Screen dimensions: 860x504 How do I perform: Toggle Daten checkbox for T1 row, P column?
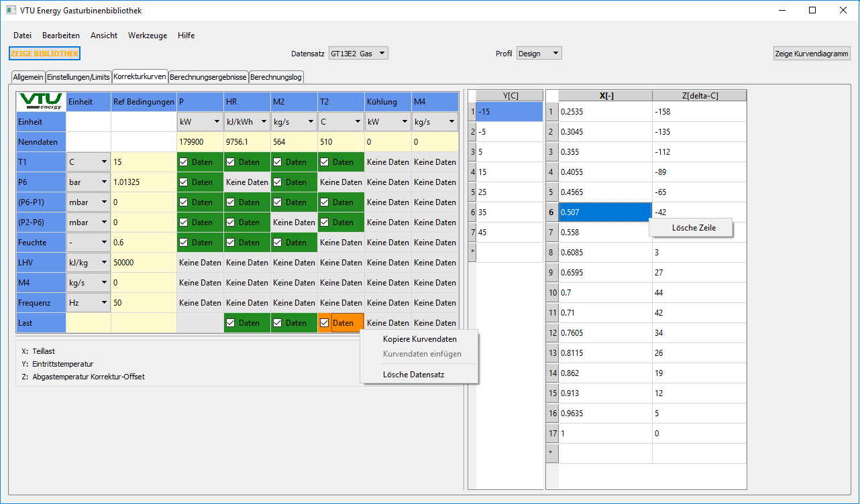pyautogui.click(x=184, y=162)
